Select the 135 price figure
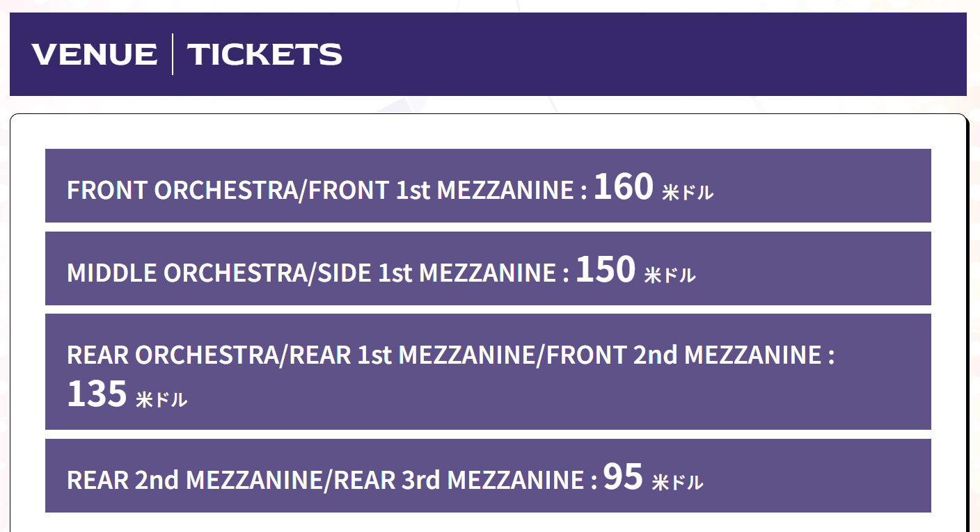Viewport: 980px width, 532px height. 97,394
